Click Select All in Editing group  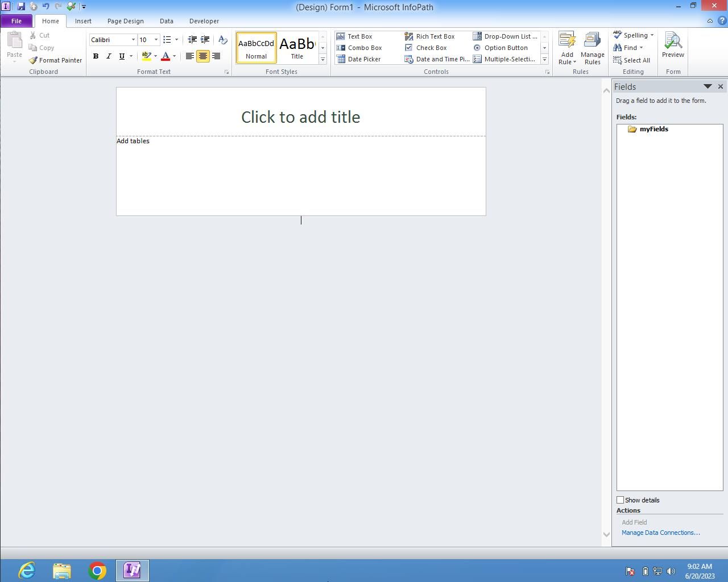click(632, 60)
